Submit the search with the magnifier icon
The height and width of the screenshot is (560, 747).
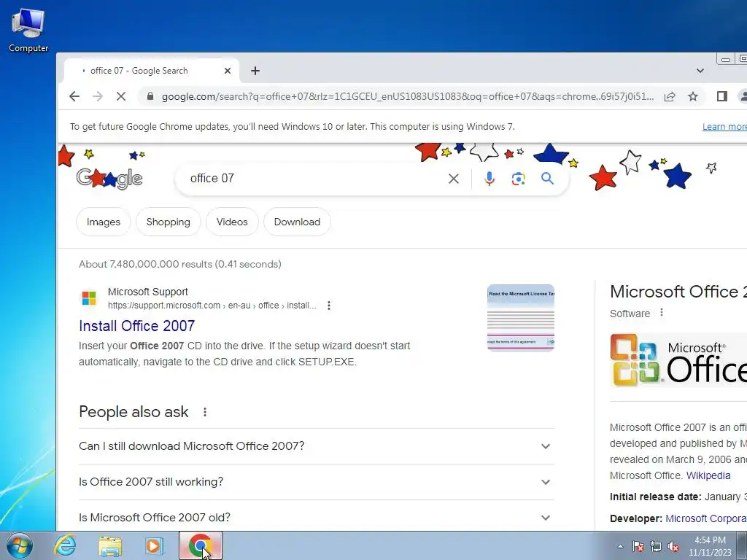pyautogui.click(x=547, y=179)
